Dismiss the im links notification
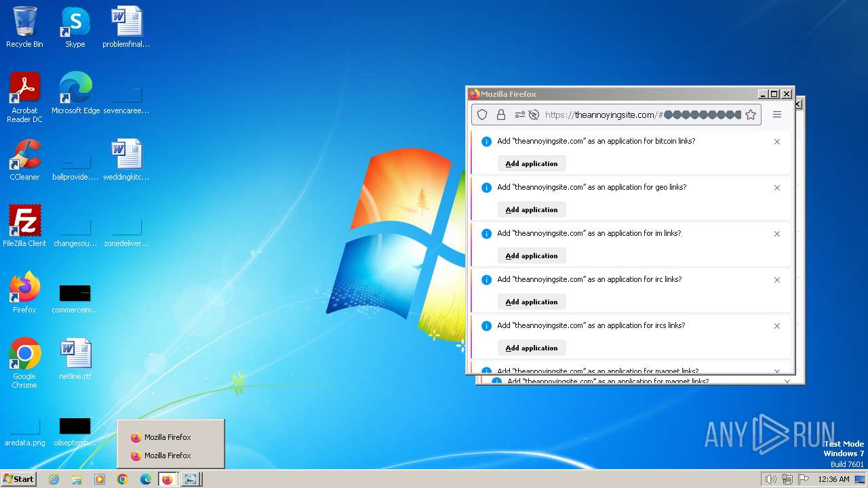 coord(777,234)
